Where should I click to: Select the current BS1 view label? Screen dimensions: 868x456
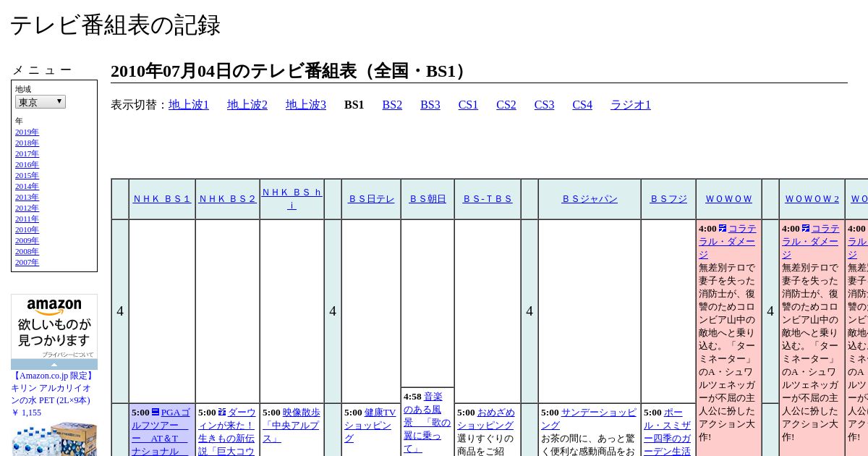click(x=354, y=105)
